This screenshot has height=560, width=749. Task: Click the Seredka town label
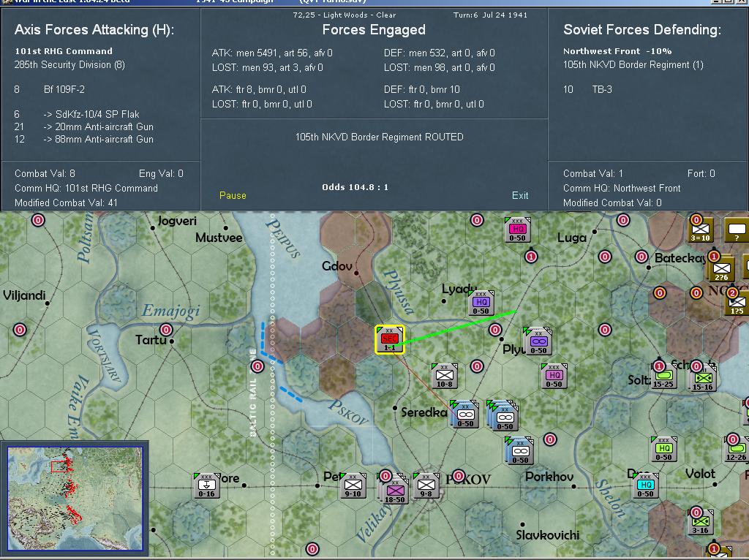[424, 412]
